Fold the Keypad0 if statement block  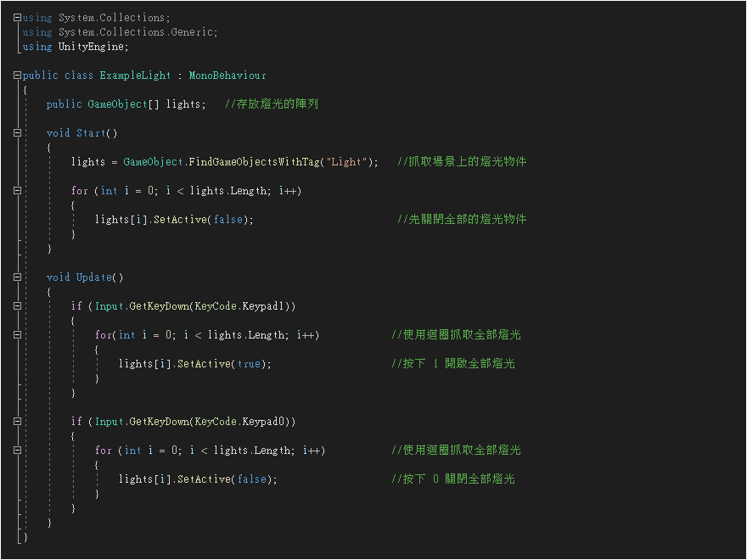[17, 422]
